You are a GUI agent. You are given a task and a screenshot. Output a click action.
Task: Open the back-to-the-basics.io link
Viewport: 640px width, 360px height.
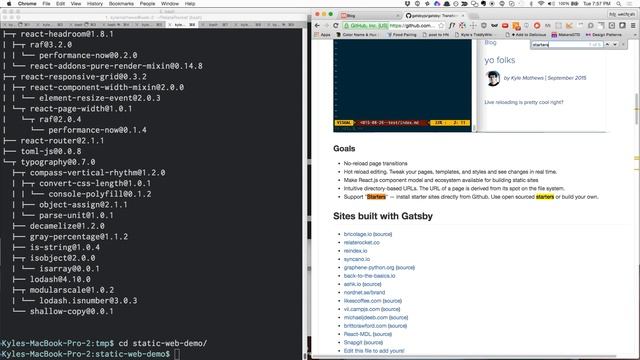tap(369, 276)
